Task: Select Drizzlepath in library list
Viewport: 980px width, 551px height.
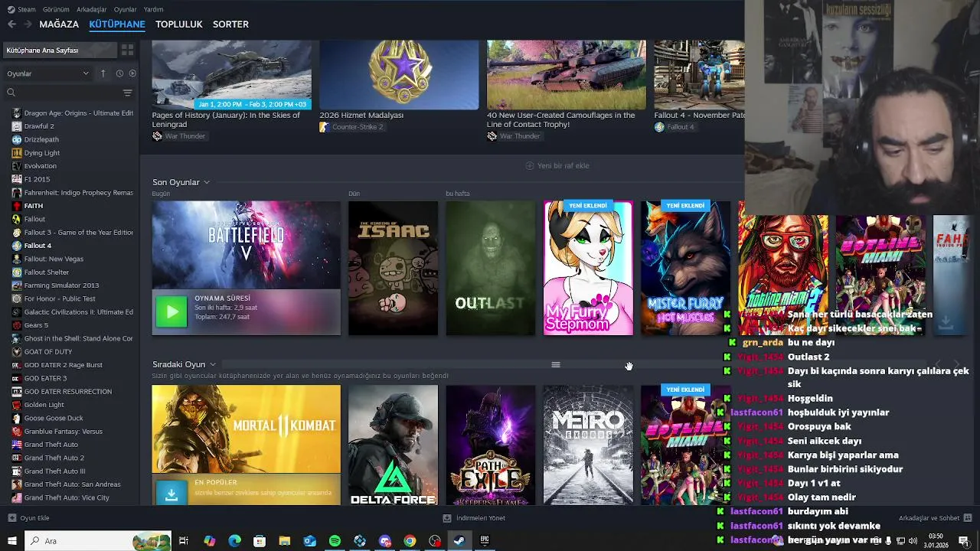Action: pos(73,139)
